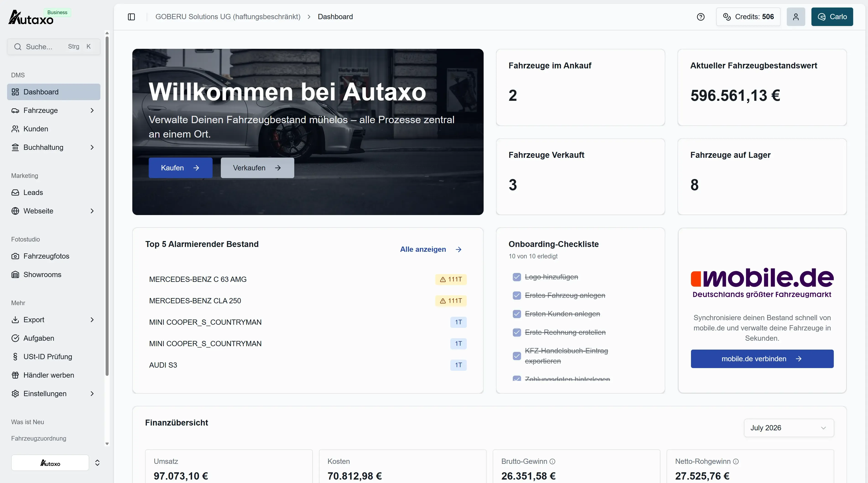
Task: Click the Export download icon
Action: [15, 320]
